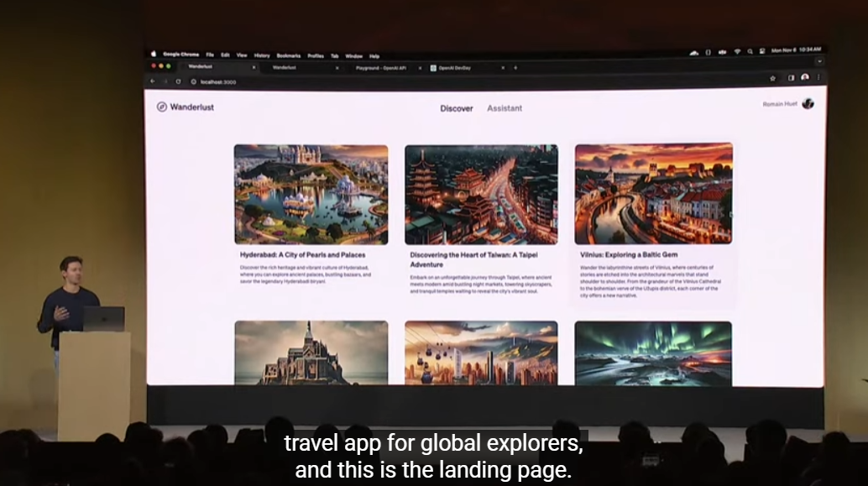The height and width of the screenshot is (486, 868).
Task: Select the Discover navigation tab
Action: point(457,108)
